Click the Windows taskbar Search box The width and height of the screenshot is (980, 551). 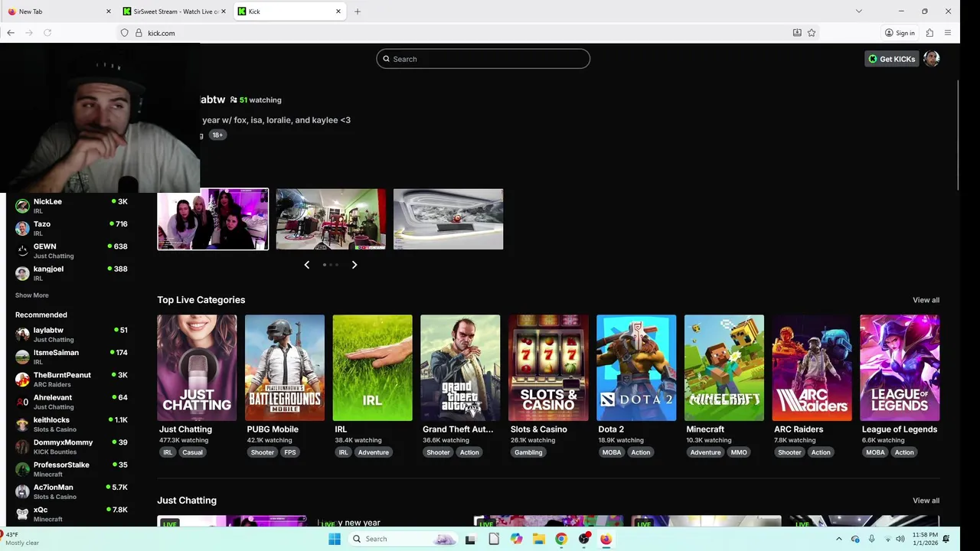click(404, 539)
